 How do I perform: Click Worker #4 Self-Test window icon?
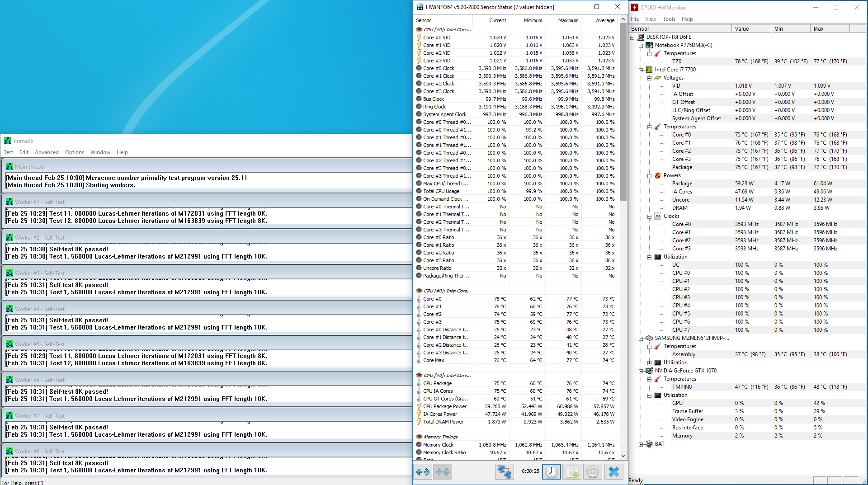[9, 309]
